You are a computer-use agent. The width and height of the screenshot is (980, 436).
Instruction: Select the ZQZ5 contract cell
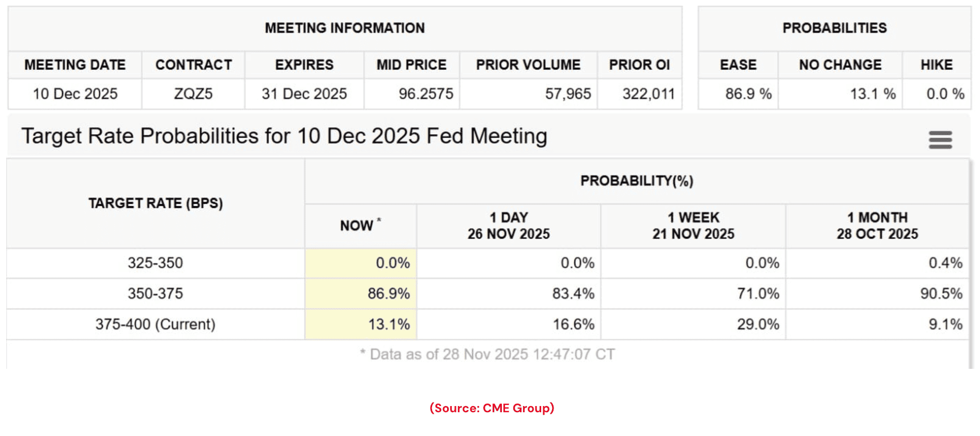pyautogui.click(x=192, y=94)
